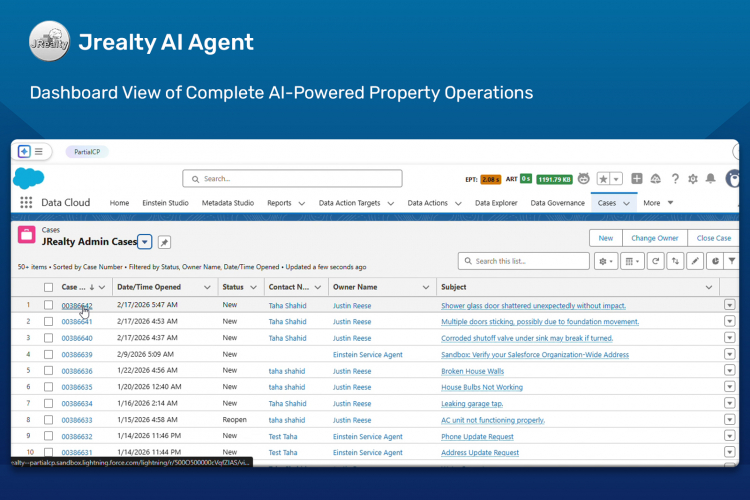Click the Cases briefcase object icon
The image size is (750, 500).
[x=26, y=235]
